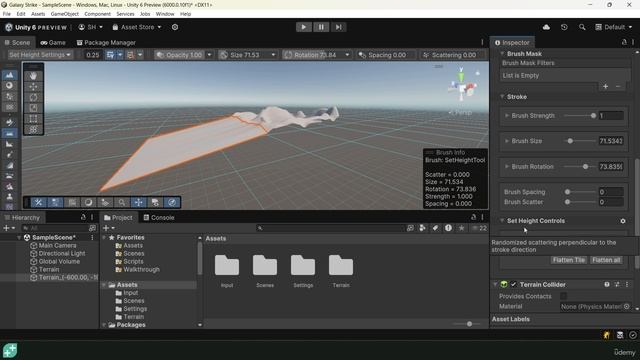
Task: Select the Scale tool in scene tools
Action: pos(33,108)
